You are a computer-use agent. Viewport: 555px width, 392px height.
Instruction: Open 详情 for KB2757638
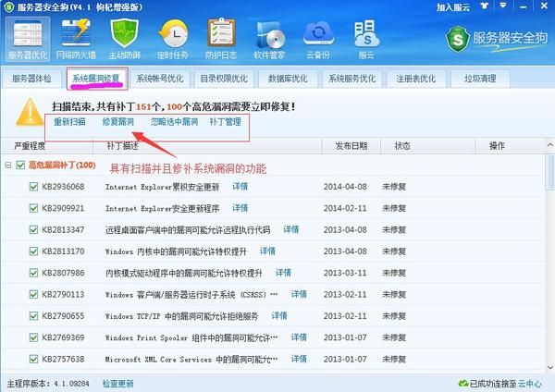tap(299, 359)
